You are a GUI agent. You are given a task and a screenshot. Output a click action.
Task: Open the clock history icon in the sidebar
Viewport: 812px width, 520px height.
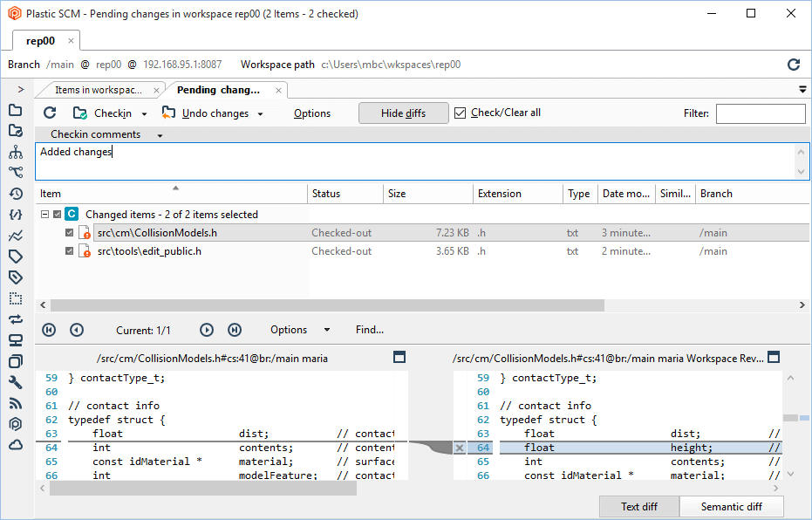[x=16, y=194]
